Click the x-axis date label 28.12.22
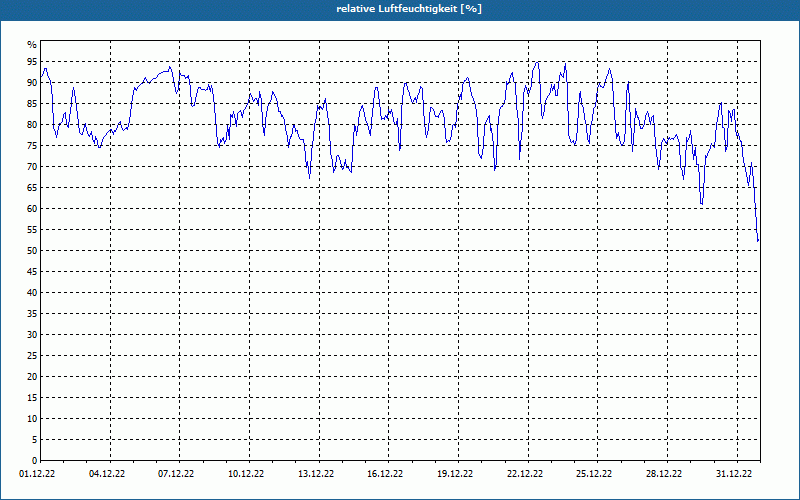This screenshot has height=500, width=800. tap(664, 474)
